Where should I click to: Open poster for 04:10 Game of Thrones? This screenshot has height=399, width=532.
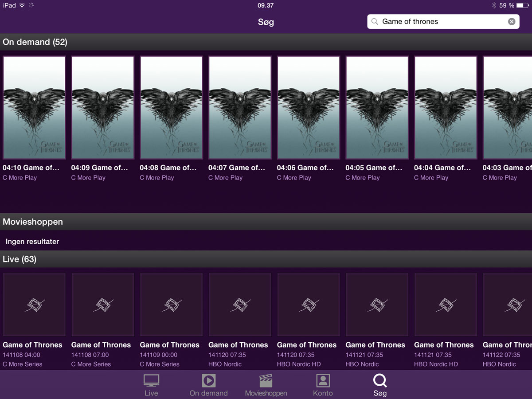(x=34, y=107)
